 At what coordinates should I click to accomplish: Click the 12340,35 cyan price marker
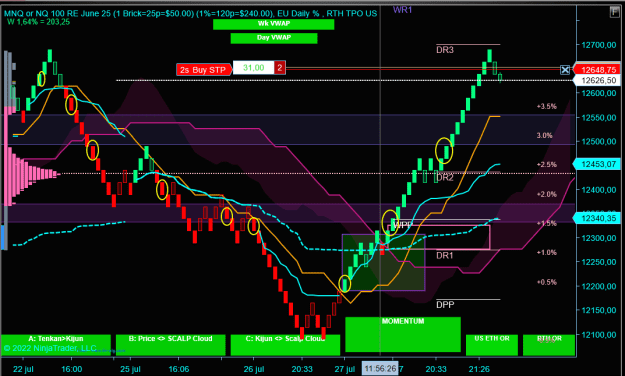coord(597,218)
